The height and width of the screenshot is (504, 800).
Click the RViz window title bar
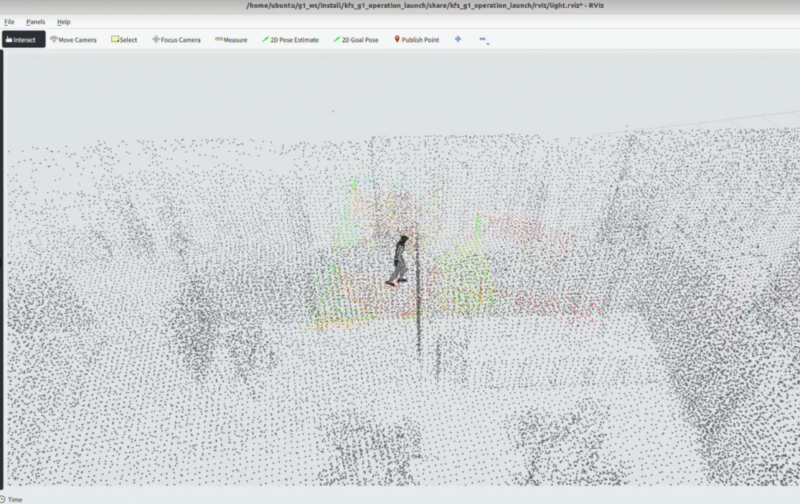click(x=400, y=6)
